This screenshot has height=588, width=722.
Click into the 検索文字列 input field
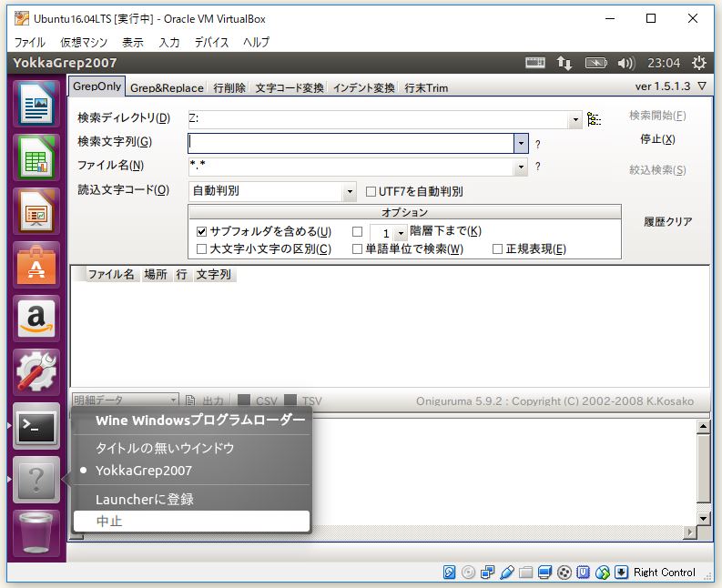pyautogui.click(x=351, y=143)
